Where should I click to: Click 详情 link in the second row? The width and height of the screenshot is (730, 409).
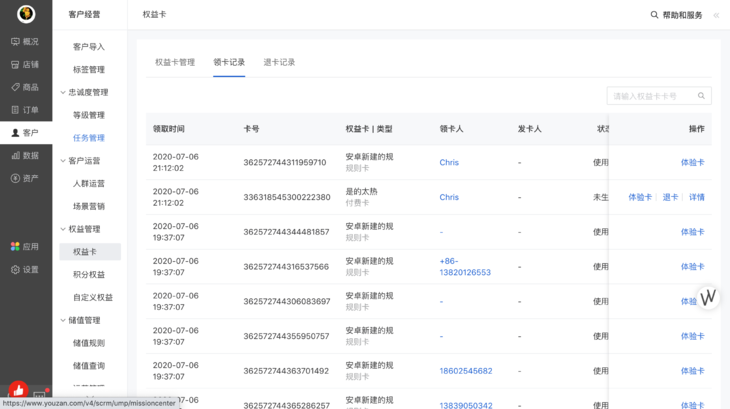click(x=696, y=197)
